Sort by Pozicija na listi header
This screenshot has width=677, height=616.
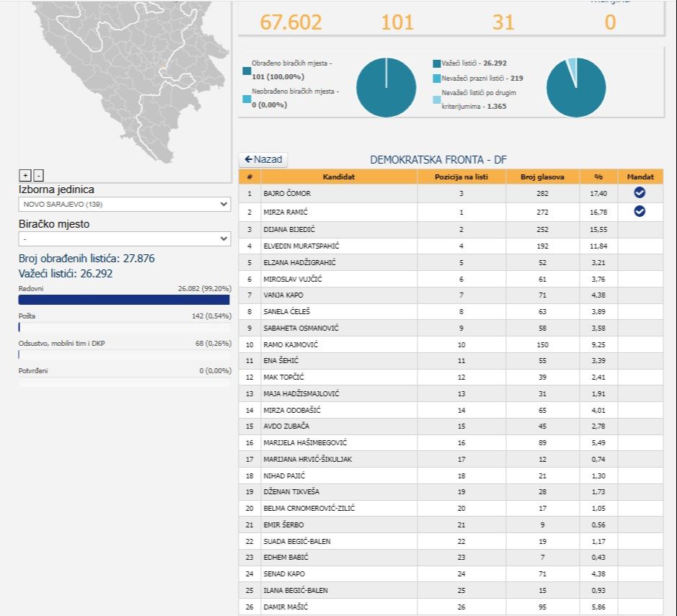pyautogui.click(x=461, y=177)
